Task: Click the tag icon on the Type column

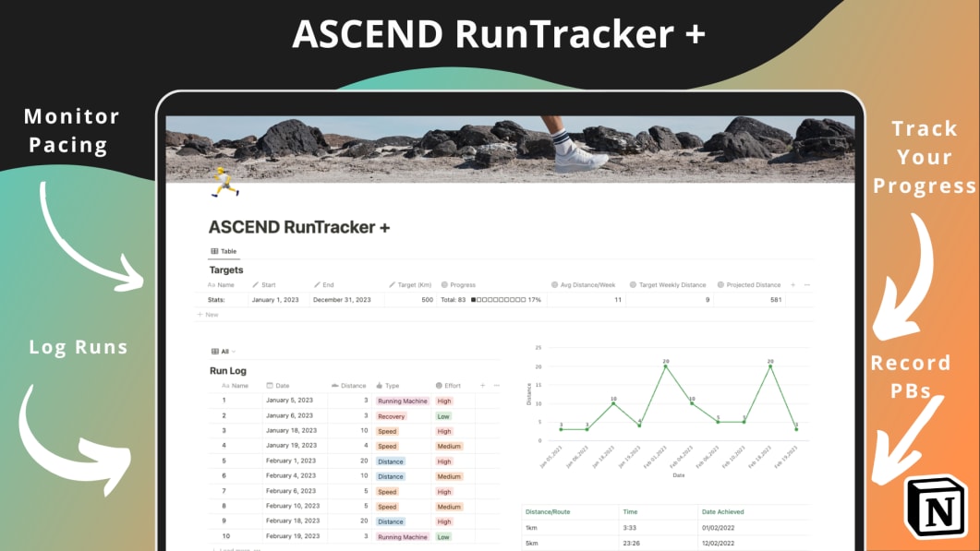Action: click(x=379, y=385)
